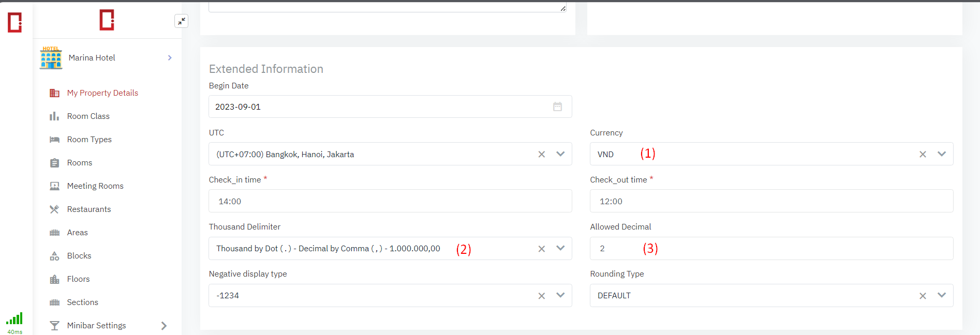Screen dimensions: 980x335
Task: Expand the Minibar Settings submenu
Action: [x=164, y=326]
